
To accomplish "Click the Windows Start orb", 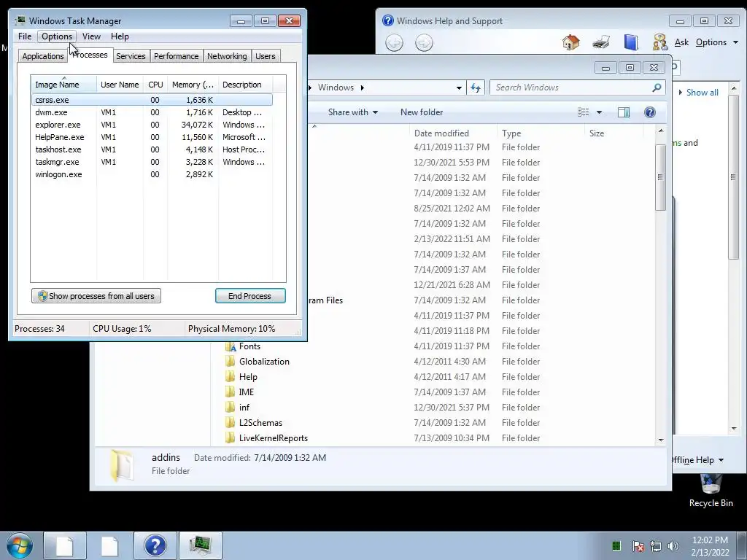I will 20,545.
